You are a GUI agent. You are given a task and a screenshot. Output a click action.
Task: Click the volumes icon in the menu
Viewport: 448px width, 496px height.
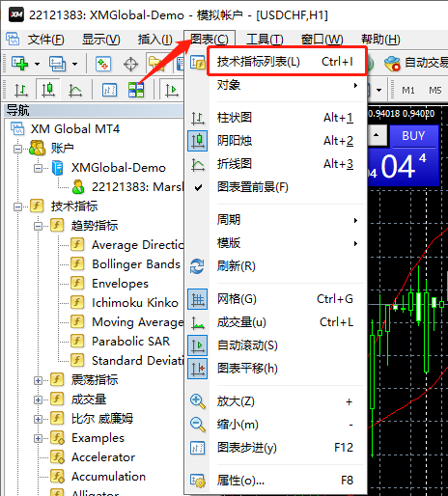click(x=197, y=322)
